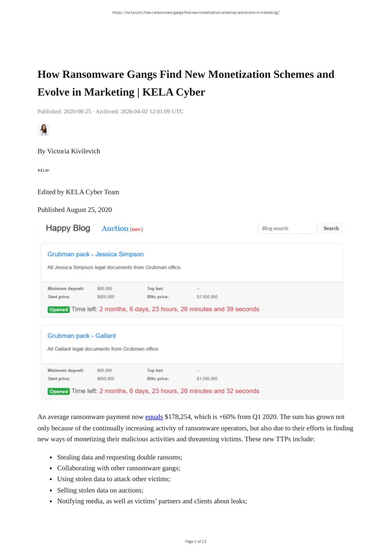This screenshot has height=554, width=392.
Task: Open the Happy Blog heading
Action: (68, 228)
